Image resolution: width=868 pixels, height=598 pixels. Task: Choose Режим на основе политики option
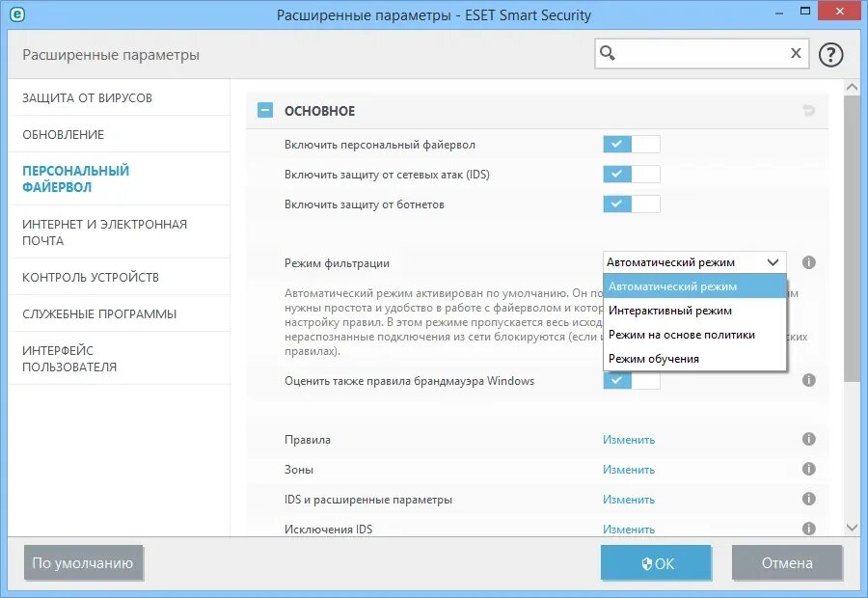point(694,335)
